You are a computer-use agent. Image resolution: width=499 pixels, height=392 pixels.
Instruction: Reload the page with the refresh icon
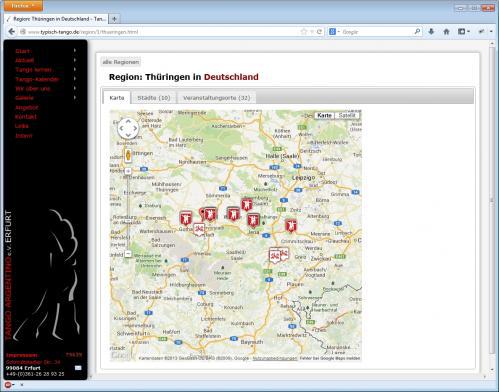coord(319,32)
